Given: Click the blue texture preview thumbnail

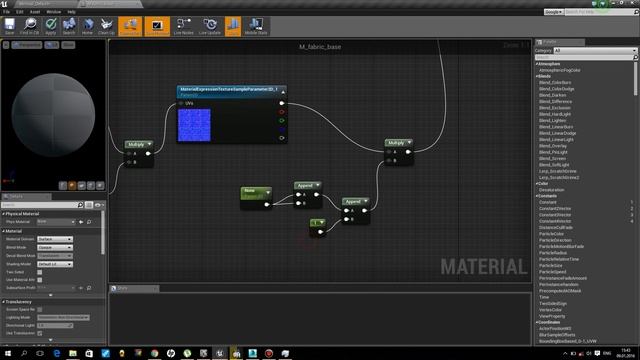Looking at the screenshot, I should coord(194,125).
